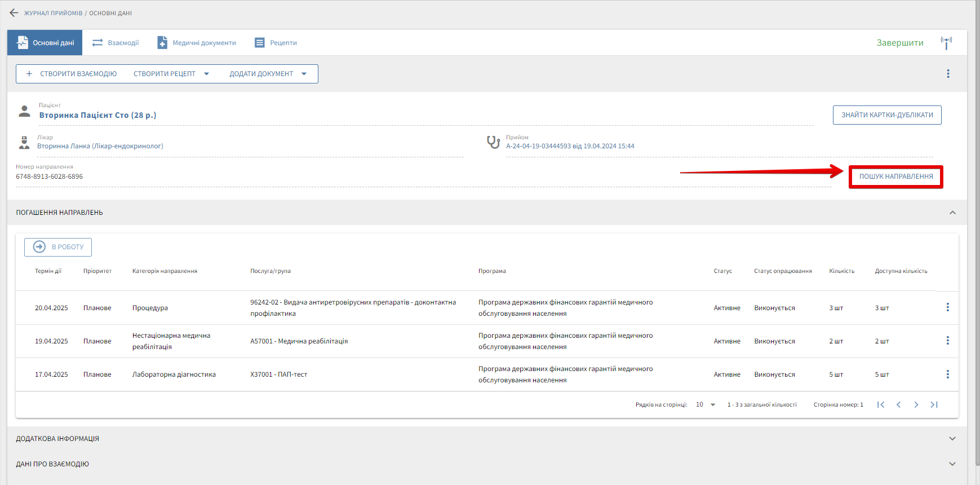The width and height of the screenshot is (980, 485).
Task: Change rows per page dropdown value
Action: click(706, 404)
